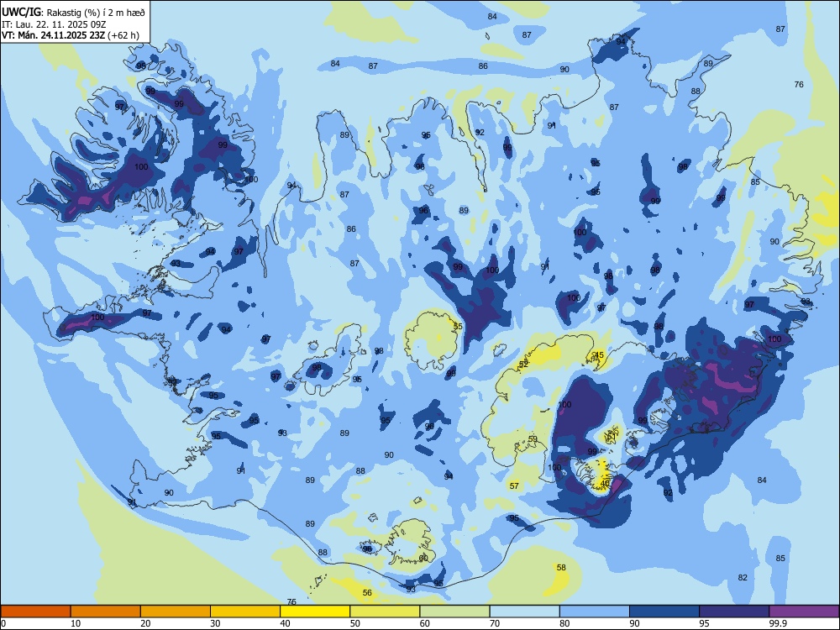Viewport: 840px width, 630px height.
Task: Click the '30' legend tick label
Action: (x=215, y=623)
